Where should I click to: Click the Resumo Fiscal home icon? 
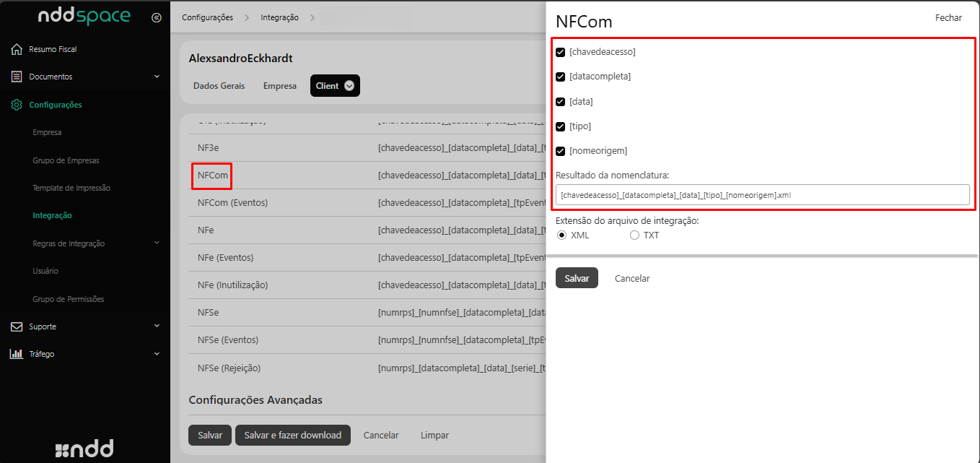(17, 49)
